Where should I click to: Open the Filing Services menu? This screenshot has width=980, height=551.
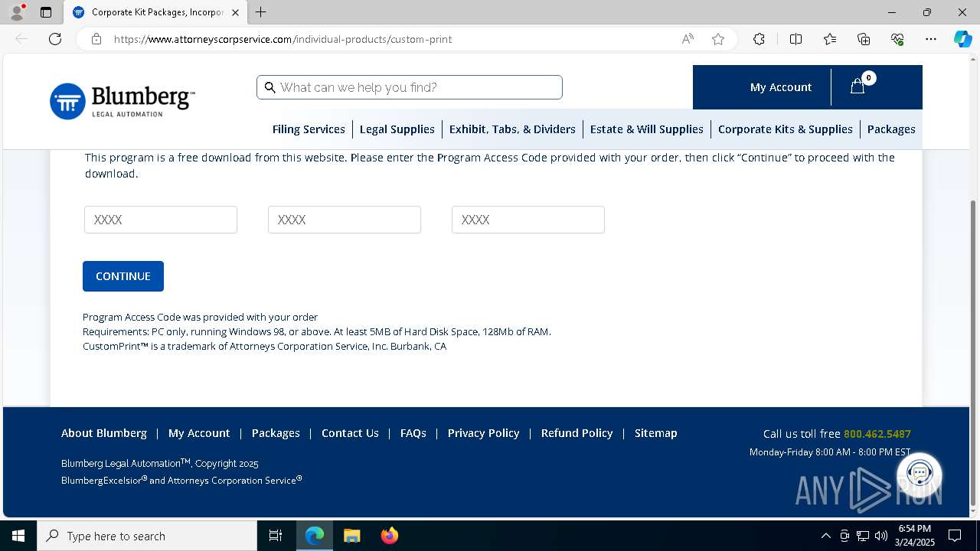pos(309,129)
